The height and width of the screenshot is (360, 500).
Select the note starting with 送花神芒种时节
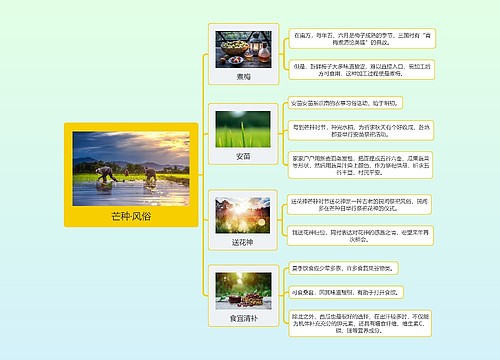coord(359,205)
